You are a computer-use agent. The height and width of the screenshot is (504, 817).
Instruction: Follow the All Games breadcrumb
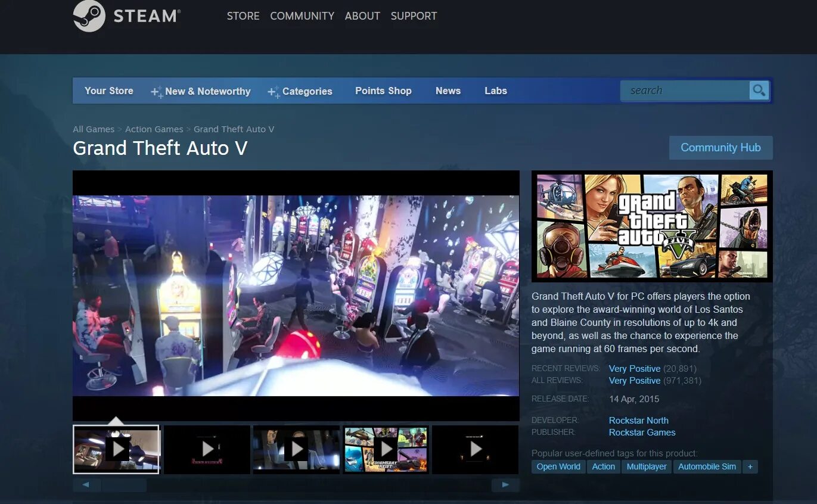point(94,129)
